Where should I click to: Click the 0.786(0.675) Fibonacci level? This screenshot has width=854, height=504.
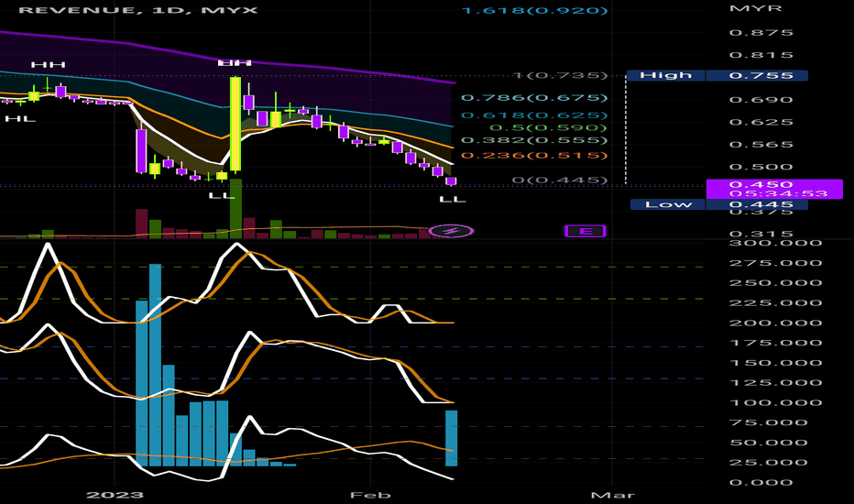point(533,97)
